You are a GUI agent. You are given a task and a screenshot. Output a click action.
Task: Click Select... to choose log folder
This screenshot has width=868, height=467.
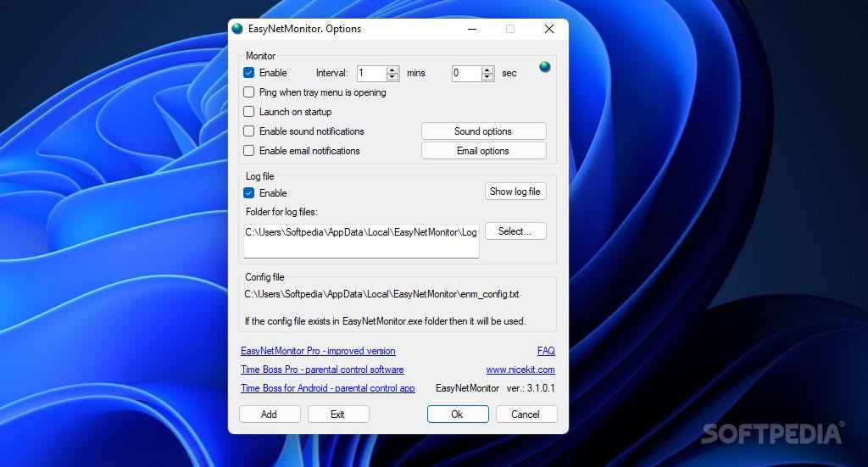tap(515, 231)
